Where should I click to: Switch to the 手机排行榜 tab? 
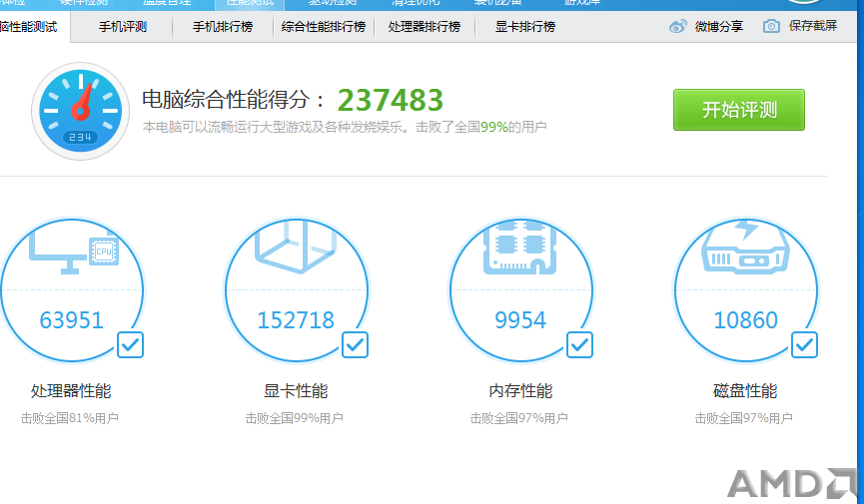(222, 26)
